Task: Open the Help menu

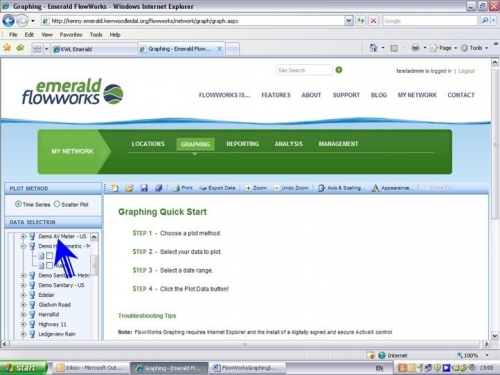Action: click(115, 35)
